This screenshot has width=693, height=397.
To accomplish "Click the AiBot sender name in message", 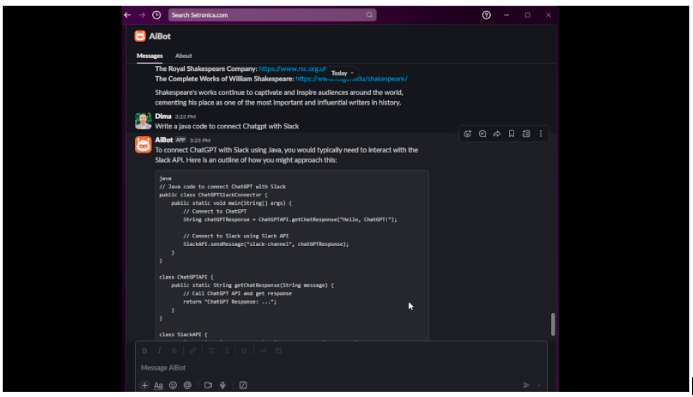I will pyautogui.click(x=164, y=140).
